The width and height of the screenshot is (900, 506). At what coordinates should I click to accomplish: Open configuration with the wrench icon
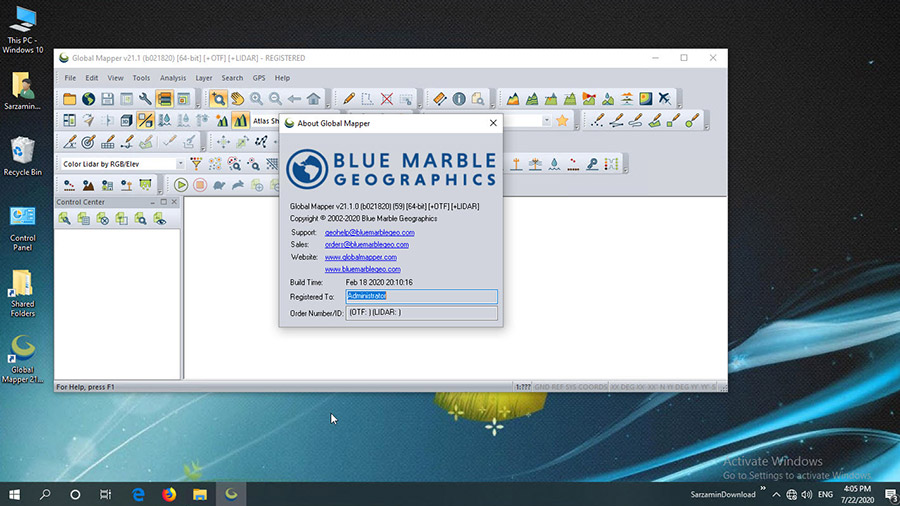145,99
